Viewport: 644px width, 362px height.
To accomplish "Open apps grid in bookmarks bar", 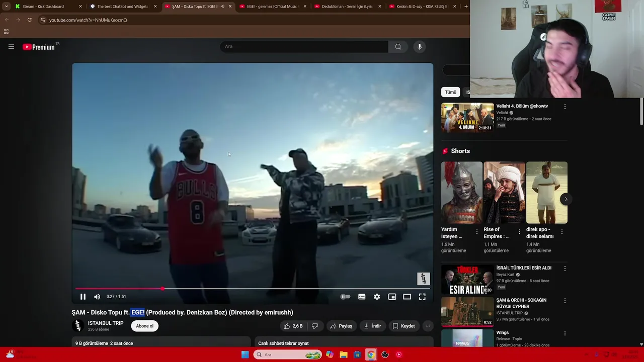I will (6, 32).
